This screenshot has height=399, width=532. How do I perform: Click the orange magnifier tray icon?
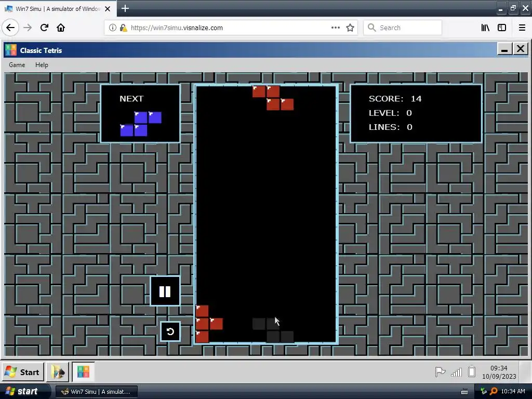(494, 391)
